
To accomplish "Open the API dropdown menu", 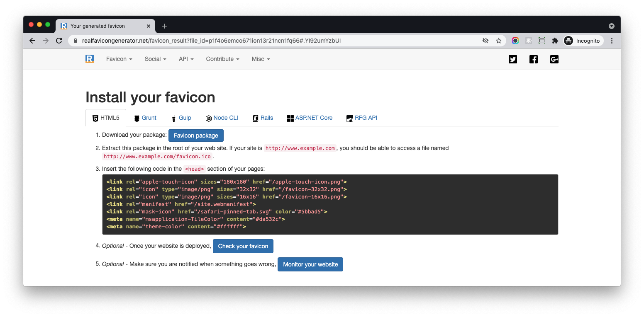I will point(186,59).
